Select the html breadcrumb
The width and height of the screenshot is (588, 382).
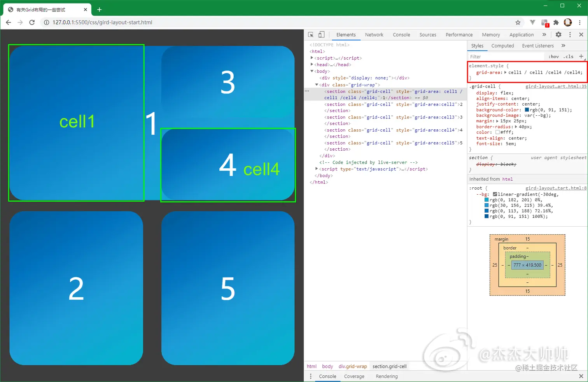311,366
